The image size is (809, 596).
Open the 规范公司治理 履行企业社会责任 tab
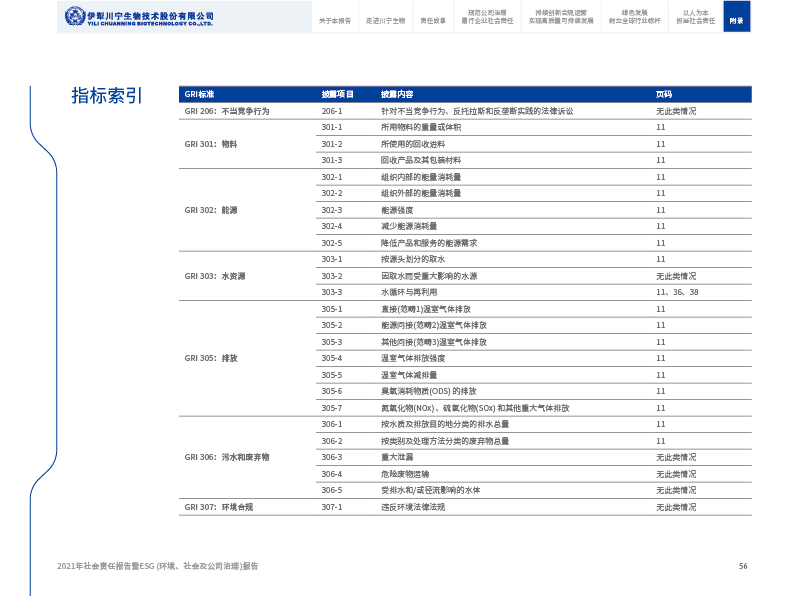point(487,16)
